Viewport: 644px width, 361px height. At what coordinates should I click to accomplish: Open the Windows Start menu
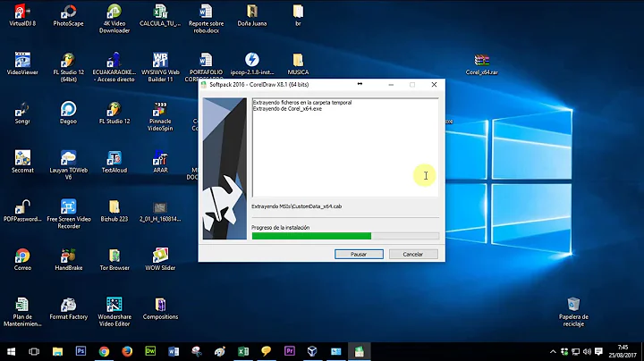[x=11, y=351]
